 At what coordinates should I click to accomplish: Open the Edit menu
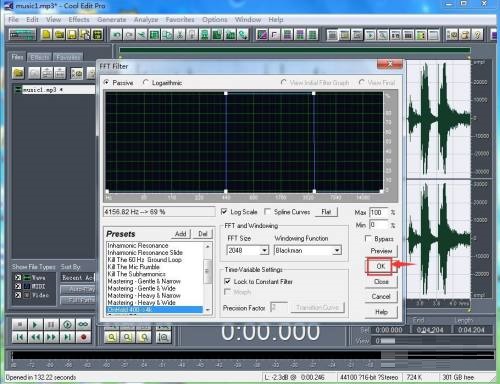coord(32,20)
